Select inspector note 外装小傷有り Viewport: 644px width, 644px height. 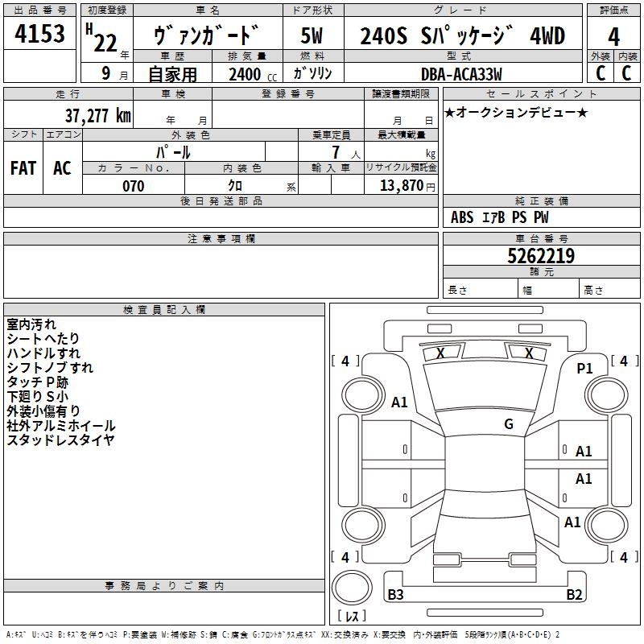pos(43,411)
